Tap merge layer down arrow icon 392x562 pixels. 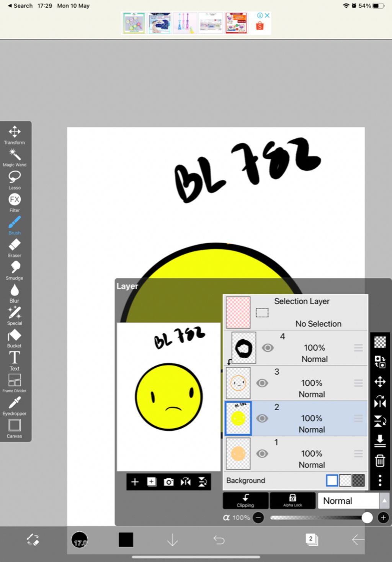click(380, 441)
